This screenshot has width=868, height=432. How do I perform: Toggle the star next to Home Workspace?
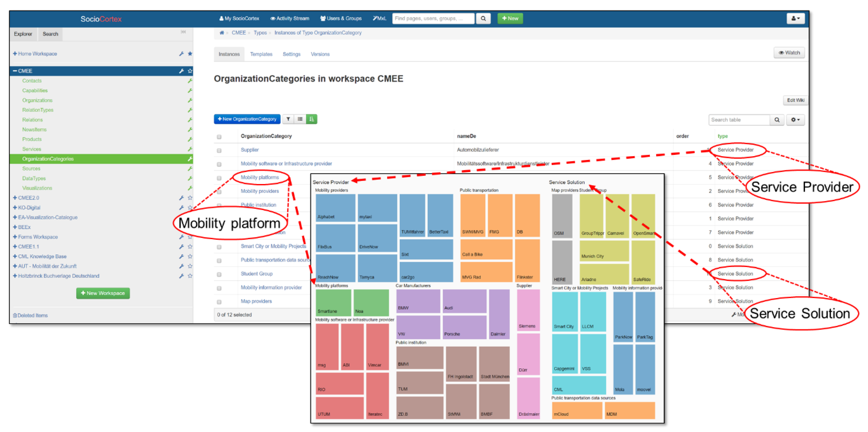click(190, 54)
